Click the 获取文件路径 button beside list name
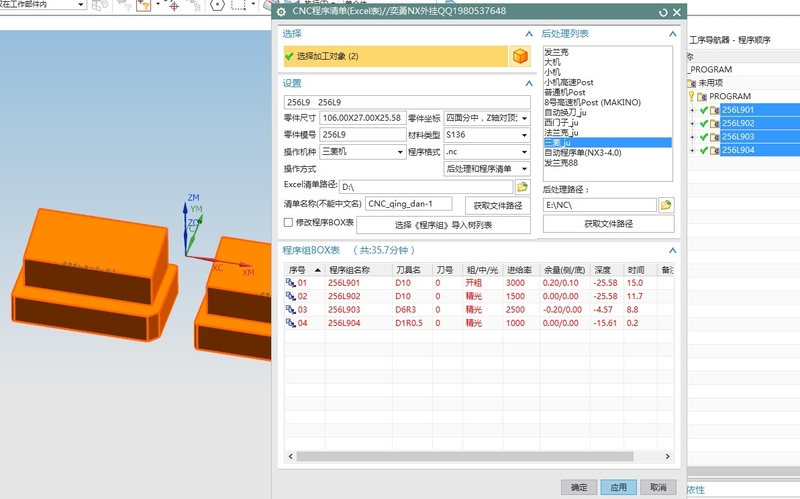 pos(497,206)
